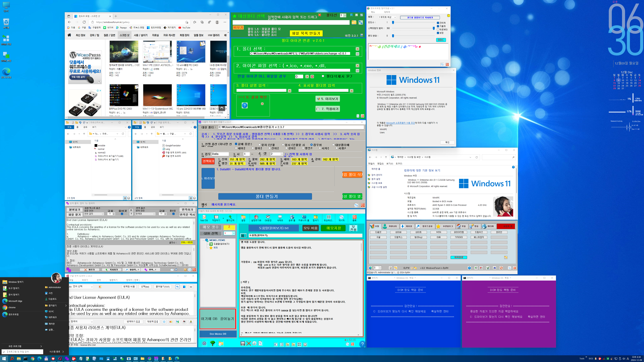Click 코드를 클립보드로 복사하기 button
The image size is (644, 362).
(420, 17)
